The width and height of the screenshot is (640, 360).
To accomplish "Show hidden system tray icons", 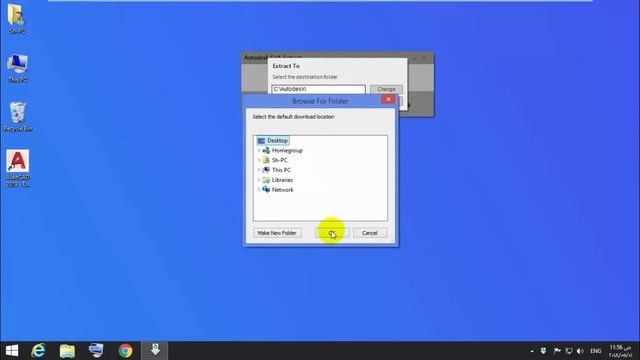I will [532, 351].
